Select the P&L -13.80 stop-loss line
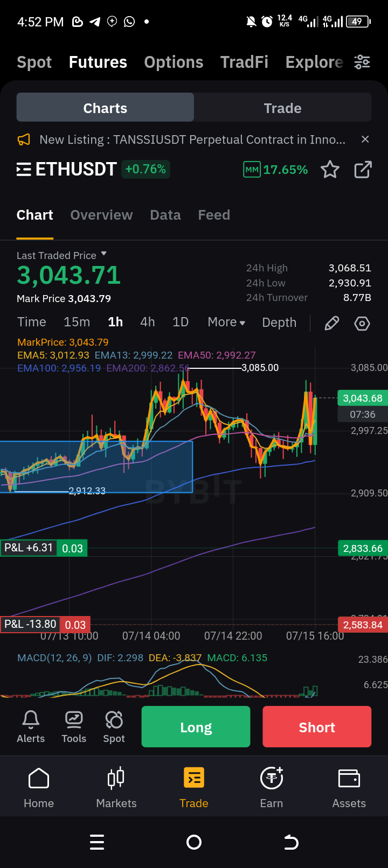388x868 pixels. [x=45, y=625]
